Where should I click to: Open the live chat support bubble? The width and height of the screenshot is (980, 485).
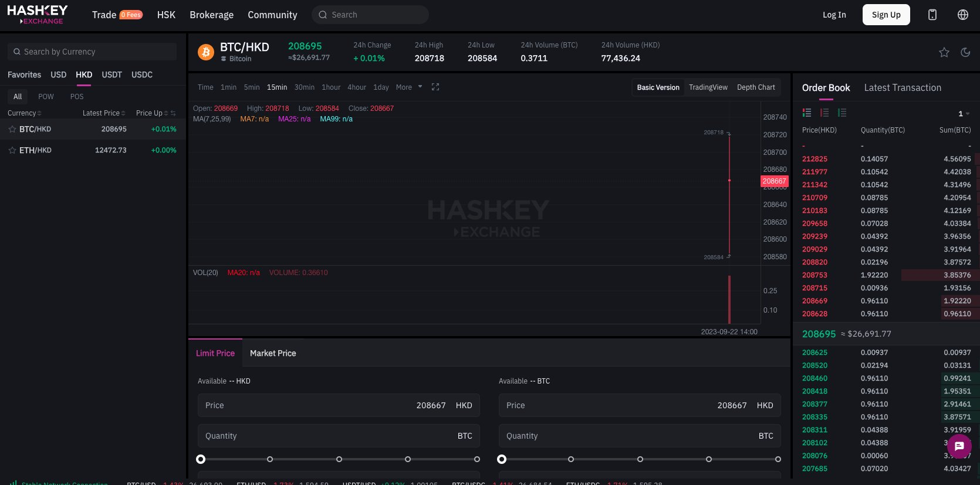click(959, 446)
